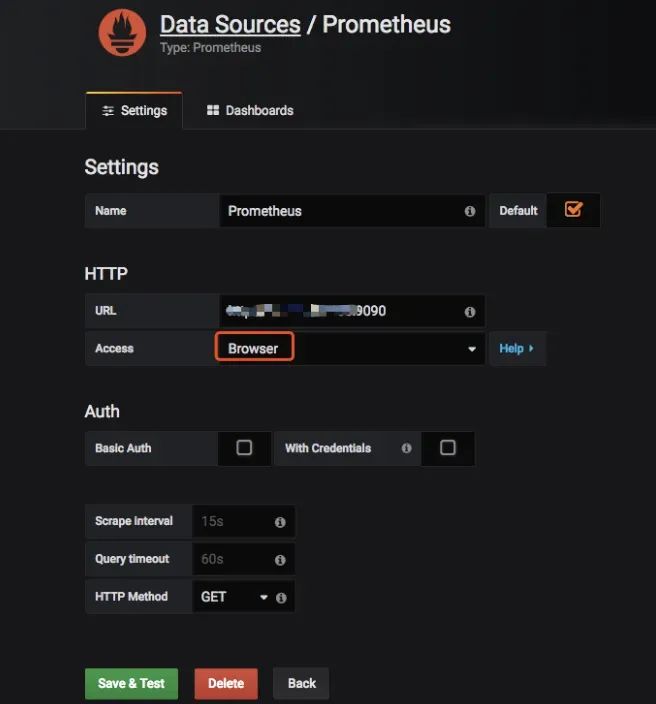Click the Back button
Image resolution: width=656 pixels, height=704 pixels.
tap(301, 683)
